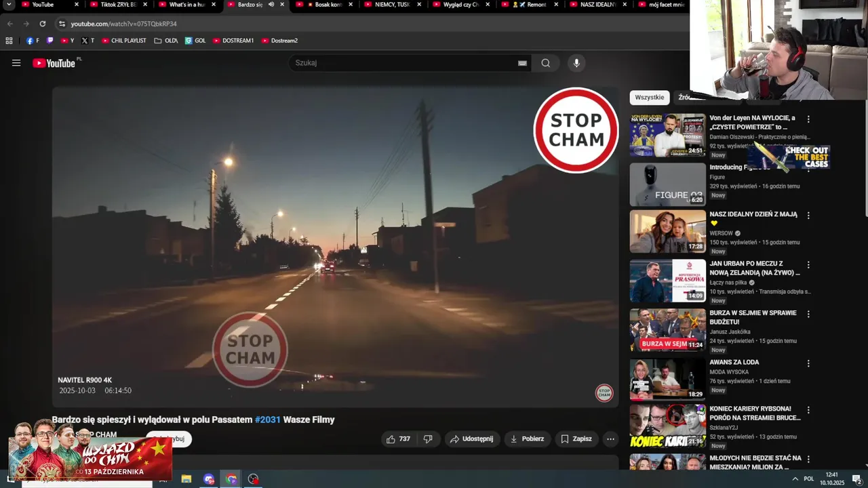Open options menu for JAN URBAN video
This screenshot has height=488, width=868.
(x=808, y=265)
